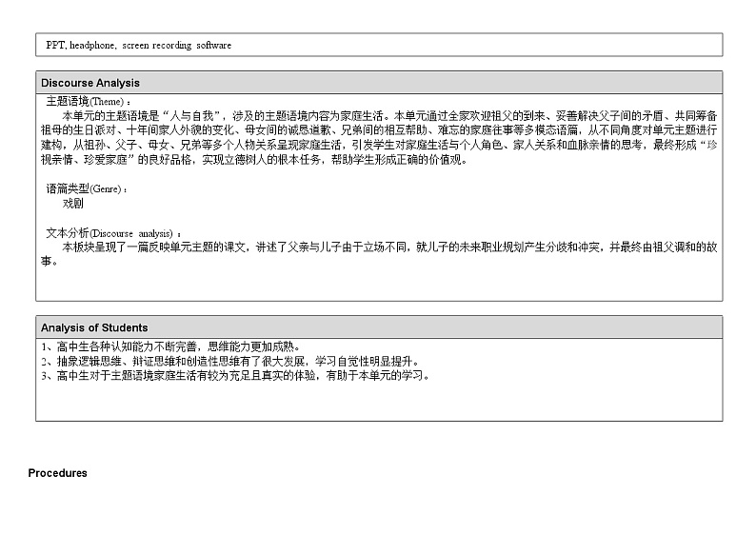This screenshot has height=534, width=756.
Task: Click the line starting '视亲情、珍爱家庭'
Action: point(254,160)
